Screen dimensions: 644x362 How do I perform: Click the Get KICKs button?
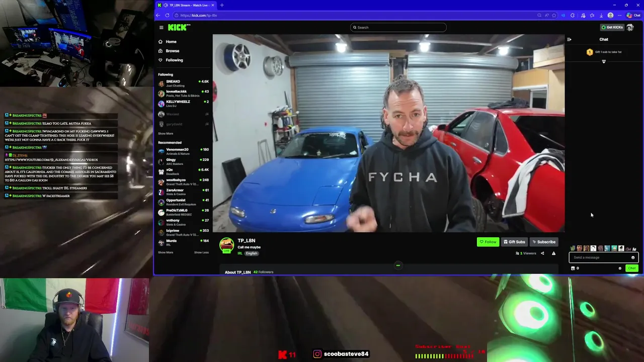[612, 28]
